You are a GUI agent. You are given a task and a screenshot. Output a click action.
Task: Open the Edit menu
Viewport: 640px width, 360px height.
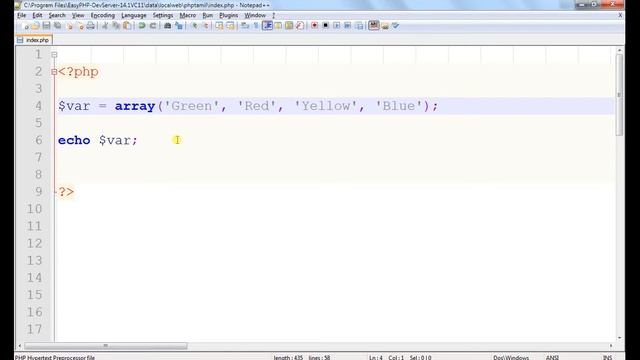click(37, 15)
